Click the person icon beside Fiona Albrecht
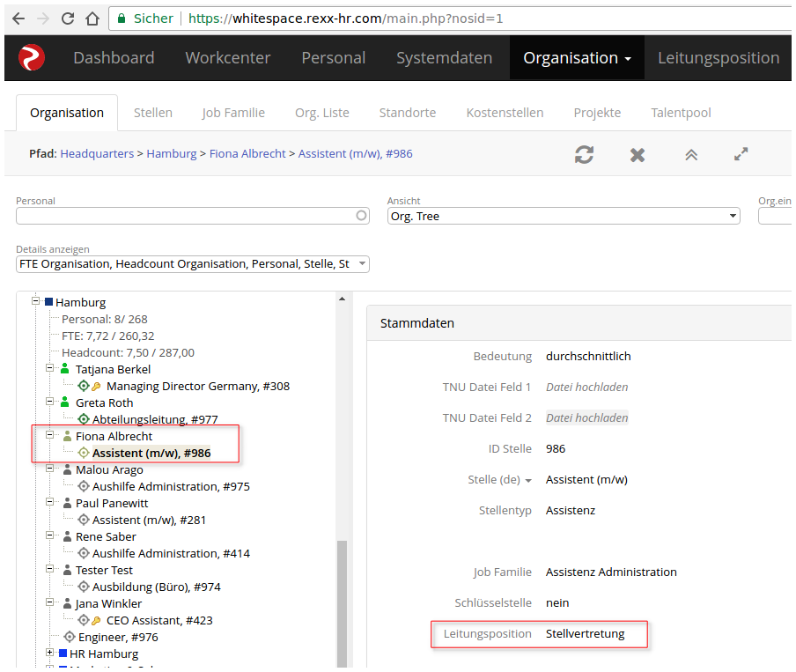 67,436
